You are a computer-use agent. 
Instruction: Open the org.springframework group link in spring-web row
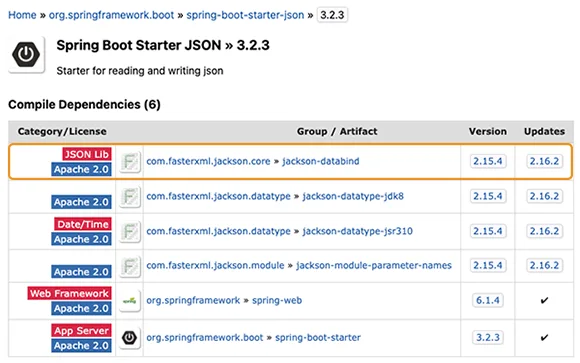pos(193,300)
